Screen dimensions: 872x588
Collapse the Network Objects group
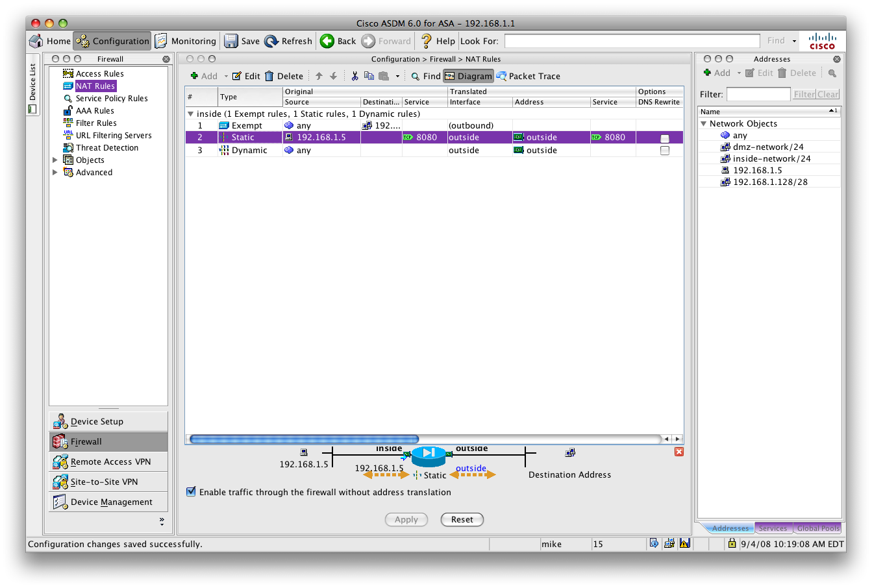click(x=703, y=123)
